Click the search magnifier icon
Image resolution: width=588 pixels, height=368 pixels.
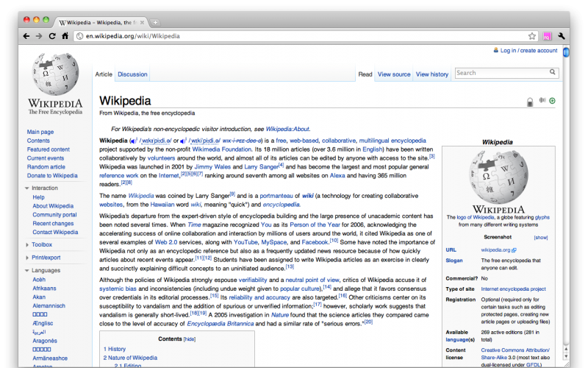click(553, 72)
